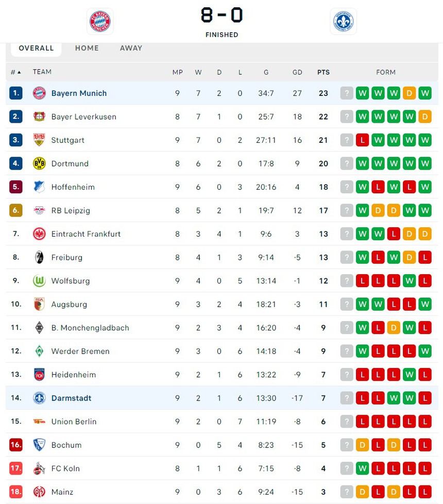Click the Eintracht Frankfurt crest
The width and height of the screenshot is (443, 504).
pos(39,234)
